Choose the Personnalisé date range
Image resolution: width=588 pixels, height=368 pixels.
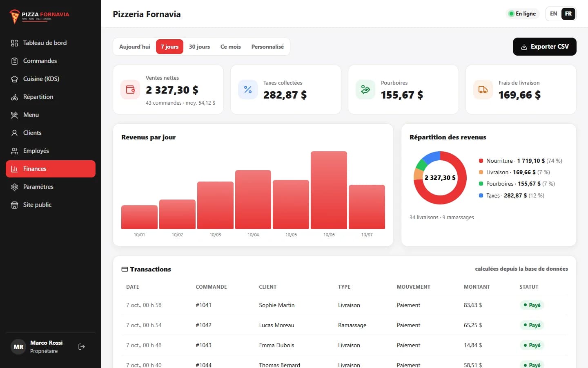(x=267, y=47)
